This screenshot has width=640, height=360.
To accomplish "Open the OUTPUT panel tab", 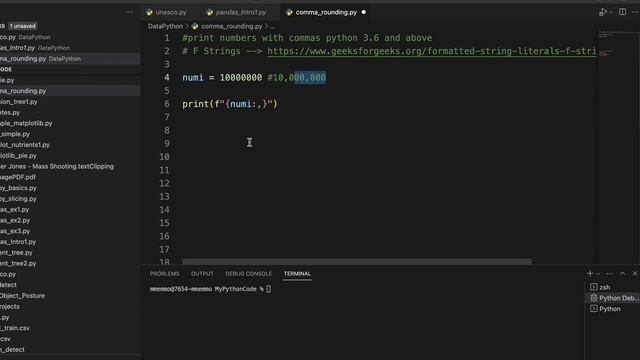I will tap(202, 273).
